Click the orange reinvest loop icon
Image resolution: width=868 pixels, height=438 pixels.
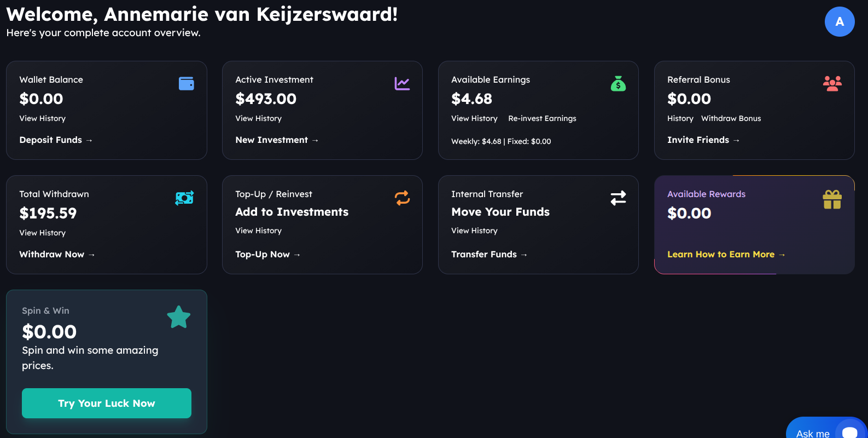pyautogui.click(x=402, y=198)
